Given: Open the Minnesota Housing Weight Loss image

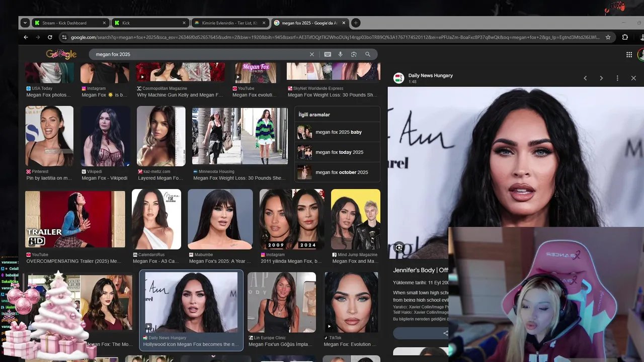Looking at the screenshot, I should tap(240, 136).
